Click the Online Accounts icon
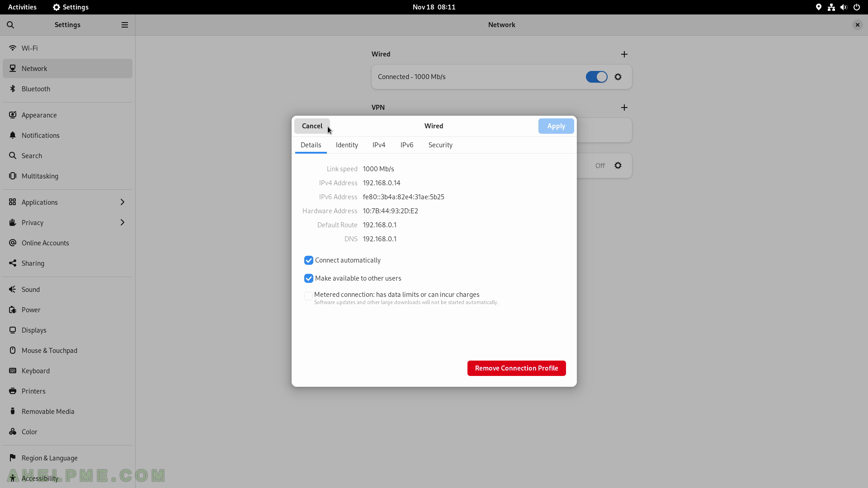868x488 pixels. click(x=13, y=243)
